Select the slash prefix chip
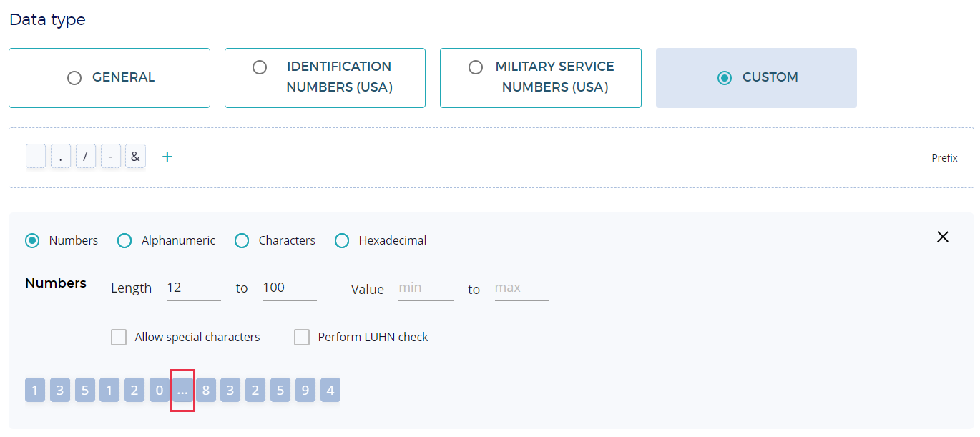This screenshot has height=437, width=980. click(85, 157)
